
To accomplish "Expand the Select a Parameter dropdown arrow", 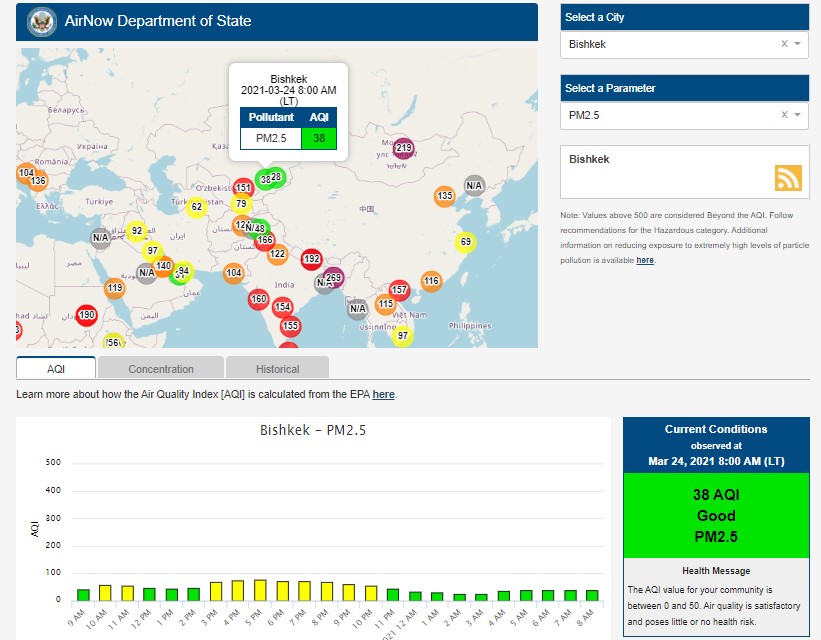I will click(x=798, y=115).
